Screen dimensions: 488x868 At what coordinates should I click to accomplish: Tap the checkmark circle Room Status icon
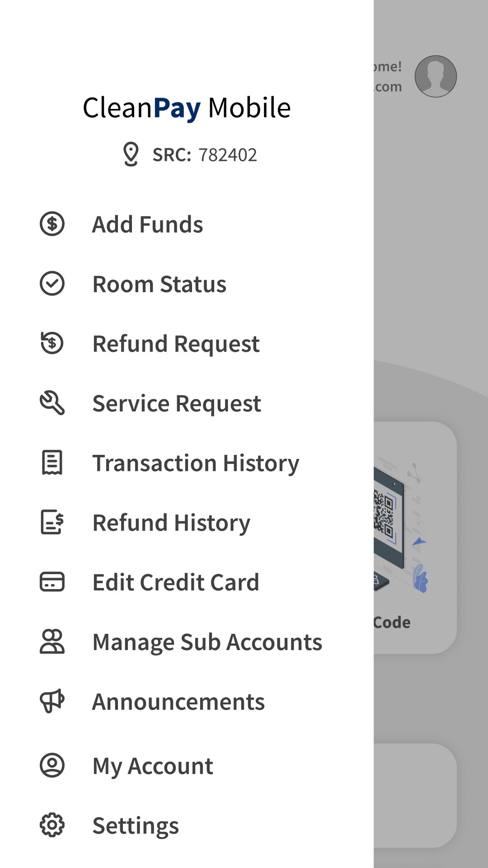pyautogui.click(x=52, y=283)
